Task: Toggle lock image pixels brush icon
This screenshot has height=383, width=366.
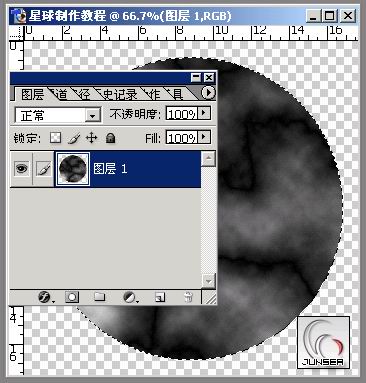Action: (74, 138)
